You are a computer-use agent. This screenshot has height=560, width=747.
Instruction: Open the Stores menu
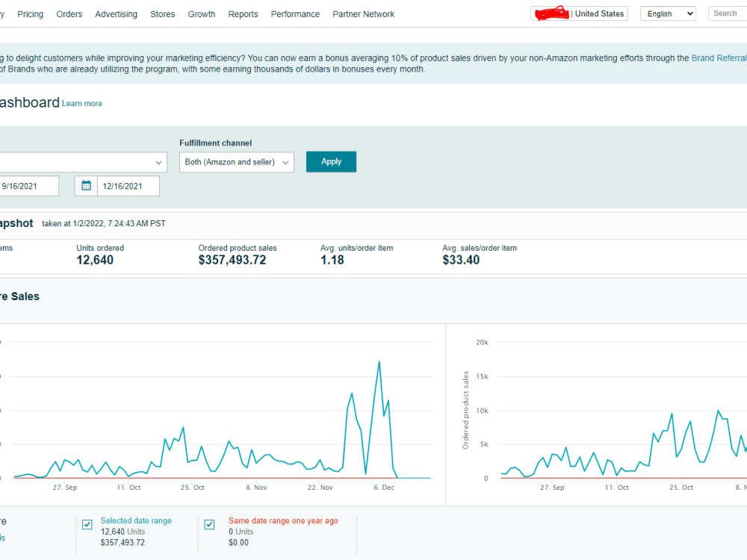(162, 14)
